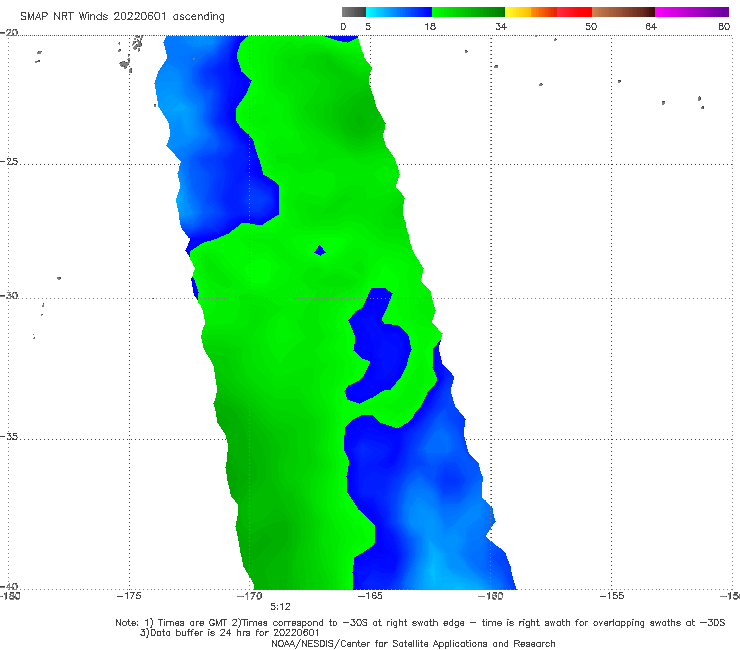
Task: Click the small blue diamond inside the green swath
Action: (320, 251)
